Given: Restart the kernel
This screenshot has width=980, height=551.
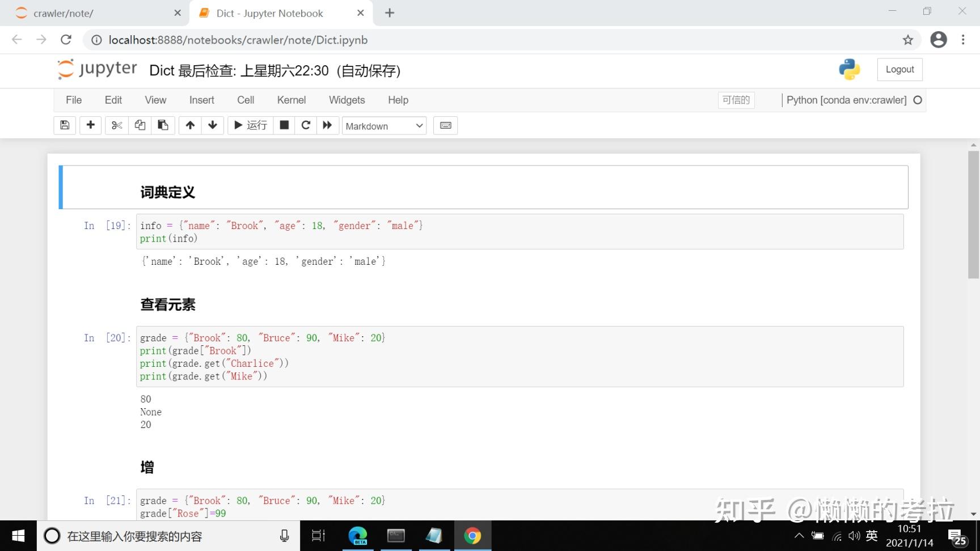Looking at the screenshot, I should (306, 125).
